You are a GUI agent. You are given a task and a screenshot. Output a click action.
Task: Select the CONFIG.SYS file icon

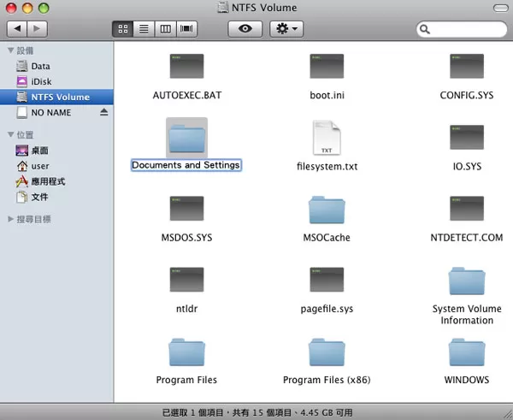pos(467,66)
